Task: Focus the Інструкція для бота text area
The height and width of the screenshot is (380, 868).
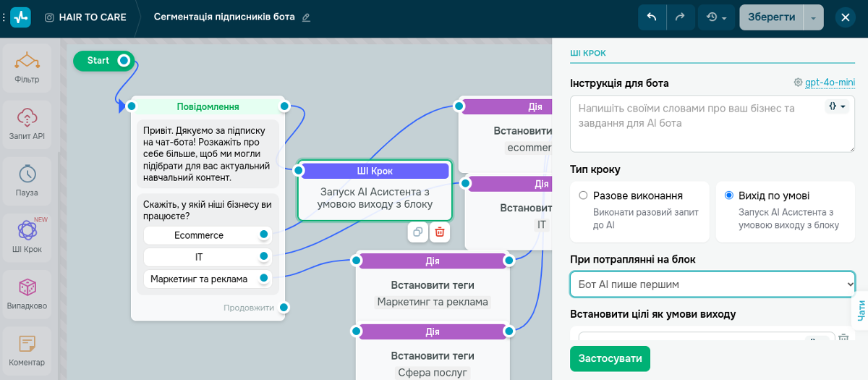Action: (712, 124)
